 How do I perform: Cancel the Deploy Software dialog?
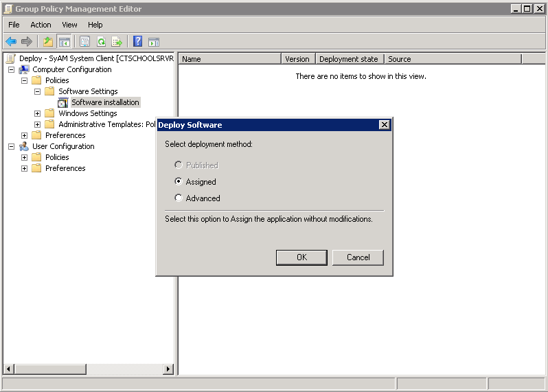358,257
